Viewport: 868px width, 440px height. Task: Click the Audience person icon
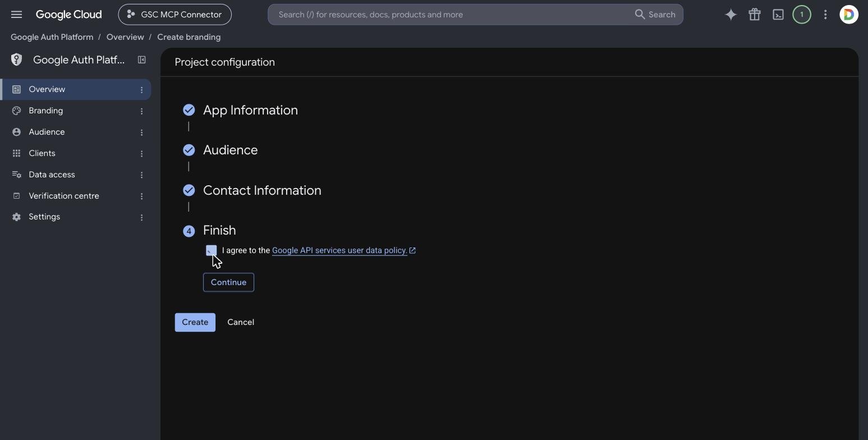[x=17, y=132]
